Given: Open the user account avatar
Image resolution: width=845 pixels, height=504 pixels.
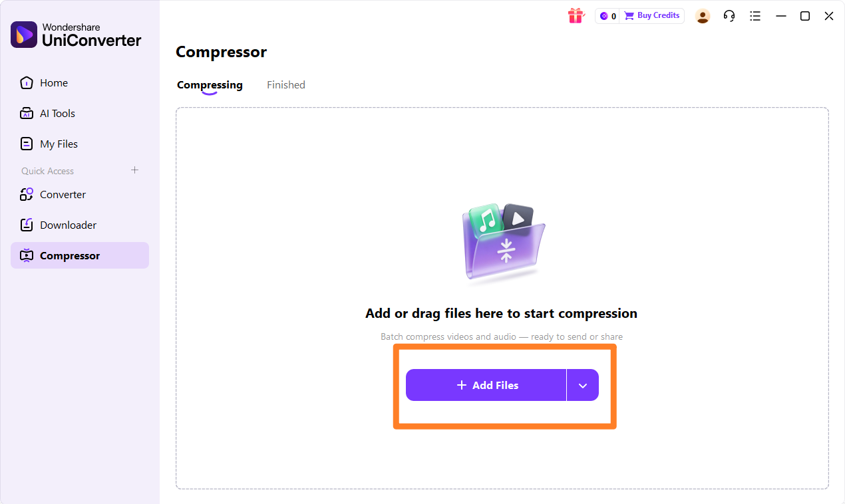Looking at the screenshot, I should pyautogui.click(x=703, y=16).
